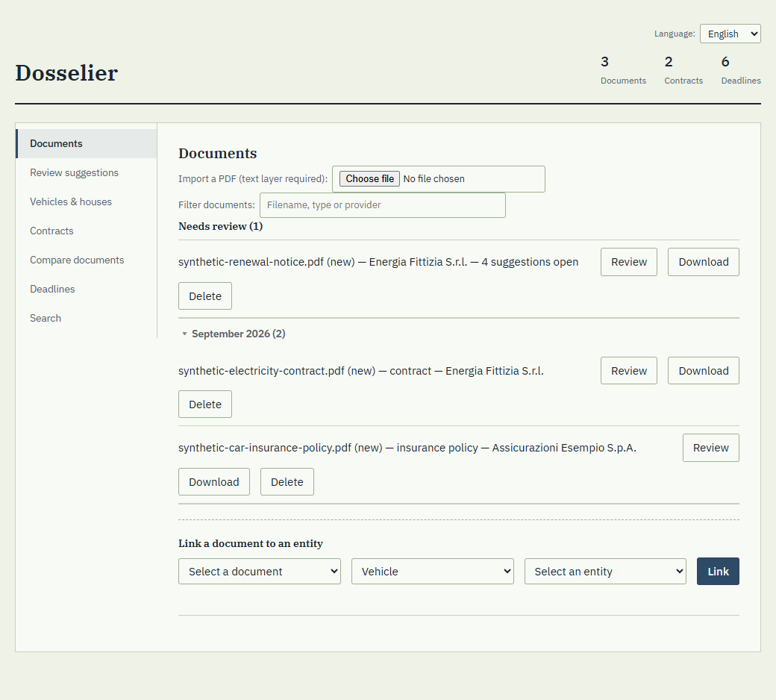Download synthetic-renewal-notice.pdf
The width and height of the screenshot is (776, 700).
703,262
